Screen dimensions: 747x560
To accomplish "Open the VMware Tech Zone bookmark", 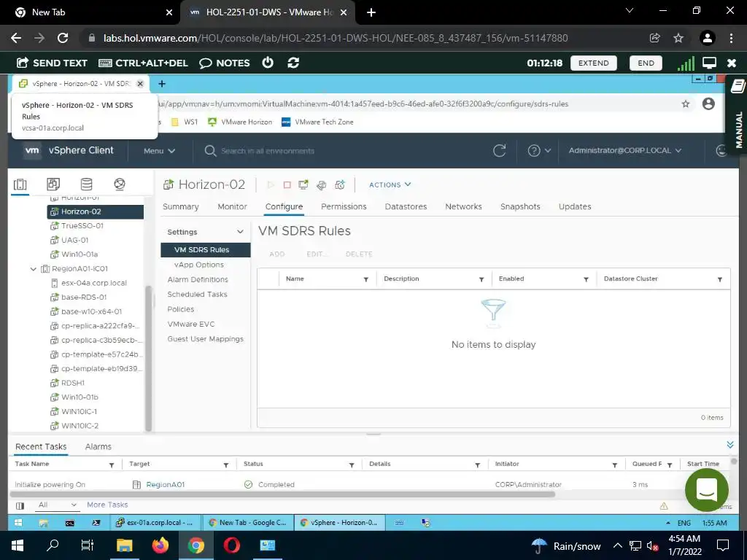I will pos(317,122).
